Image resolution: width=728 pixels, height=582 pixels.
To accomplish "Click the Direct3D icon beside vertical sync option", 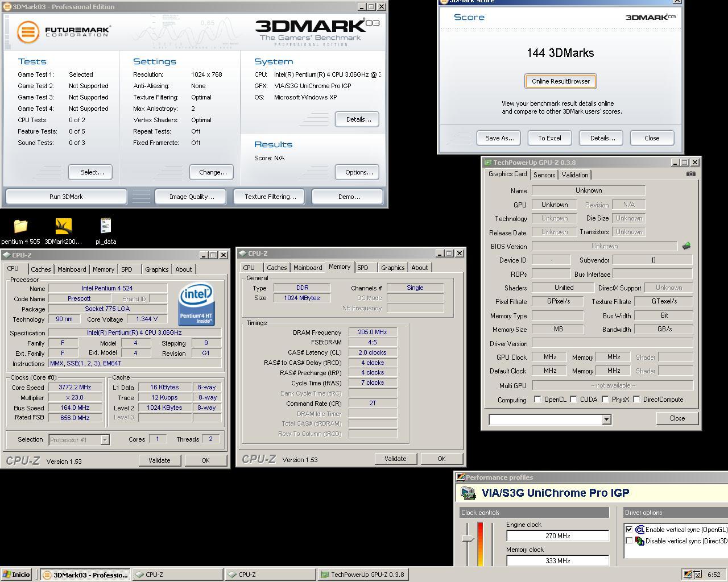I will tap(640, 541).
